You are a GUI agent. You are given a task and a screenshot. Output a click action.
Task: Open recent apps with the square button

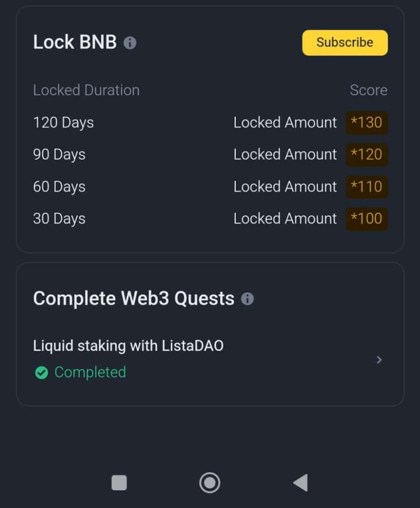[119, 482]
